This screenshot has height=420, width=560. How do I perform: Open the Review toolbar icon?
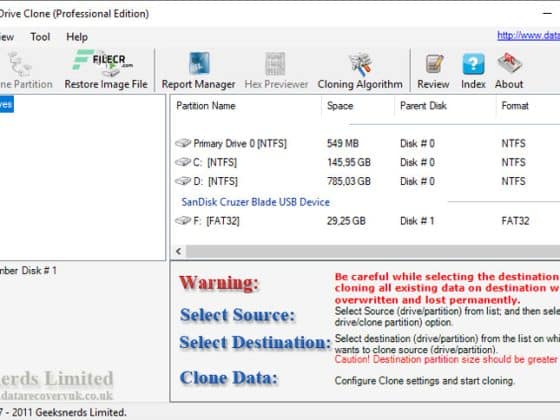click(x=433, y=70)
